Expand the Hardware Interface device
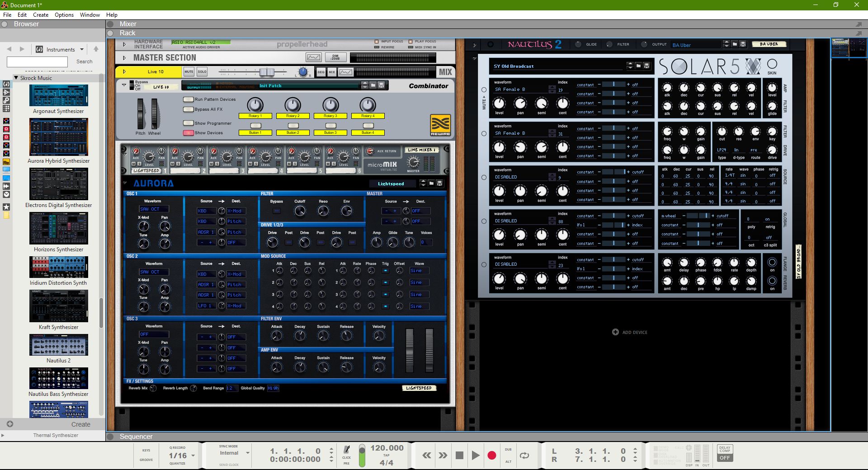Screen dimensions: 868x470 (x=125, y=44)
